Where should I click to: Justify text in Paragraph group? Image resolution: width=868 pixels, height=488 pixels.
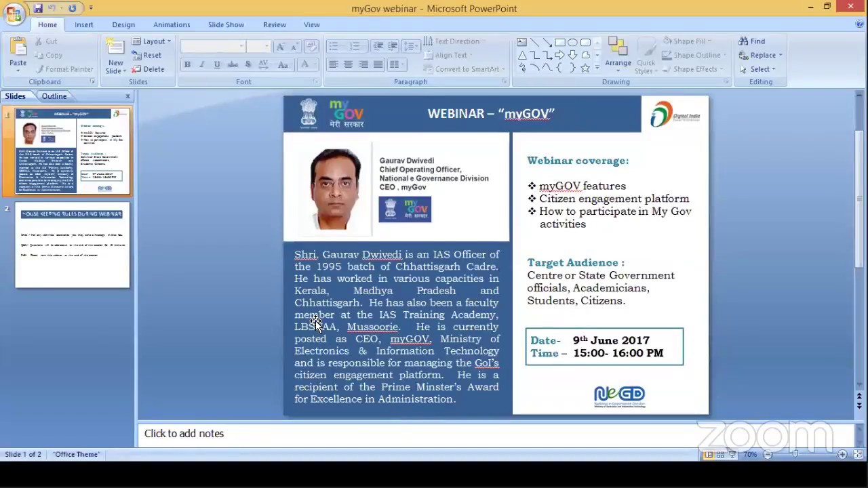pyautogui.click(x=378, y=64)
